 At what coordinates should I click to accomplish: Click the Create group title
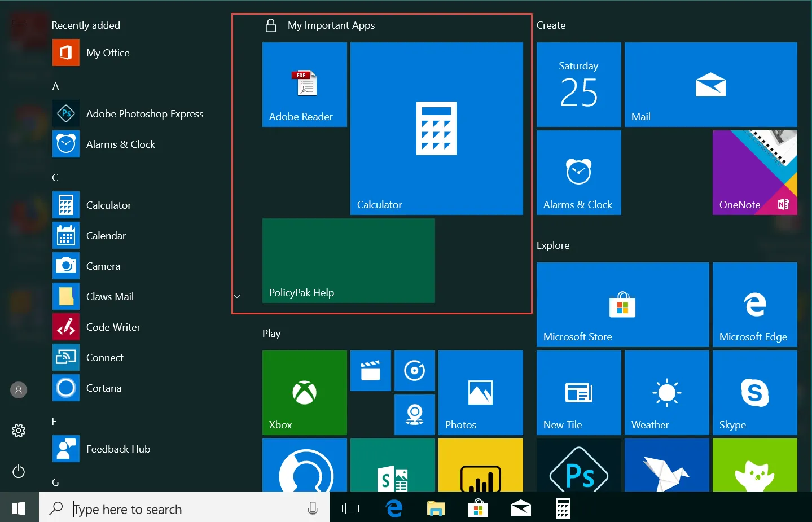(x=551, y=25)
